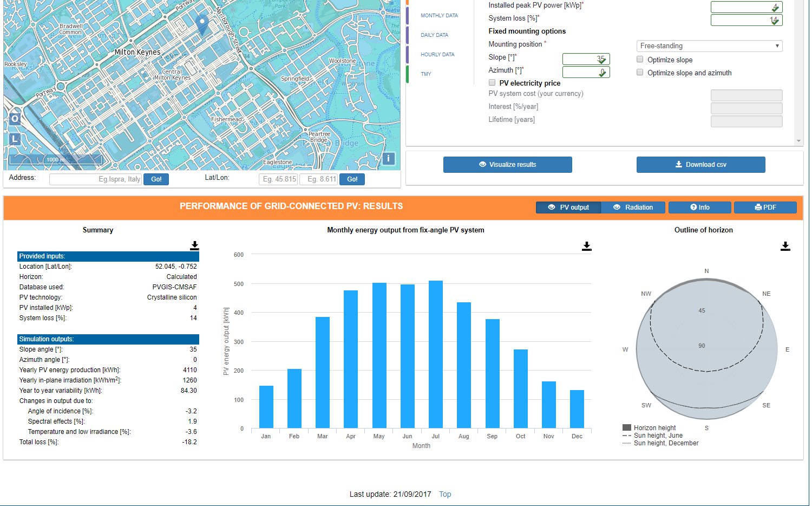Click the Slope input field
The image size is (812, 506).
pyautogui.click(x=586, y=59)
